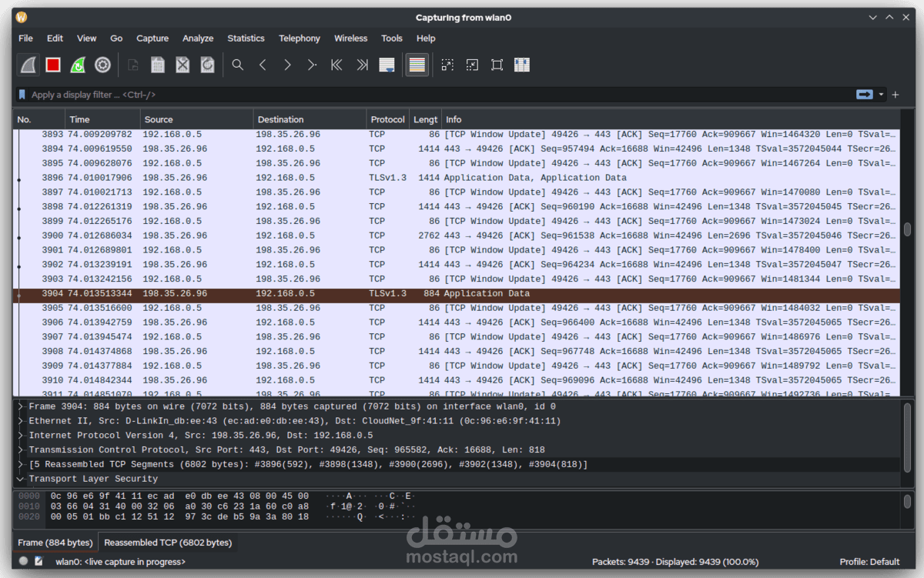Screen dimensions: 924x578
Task: Add a display filter button with plus
Action: pyautogui.click(x=895, y=95)
